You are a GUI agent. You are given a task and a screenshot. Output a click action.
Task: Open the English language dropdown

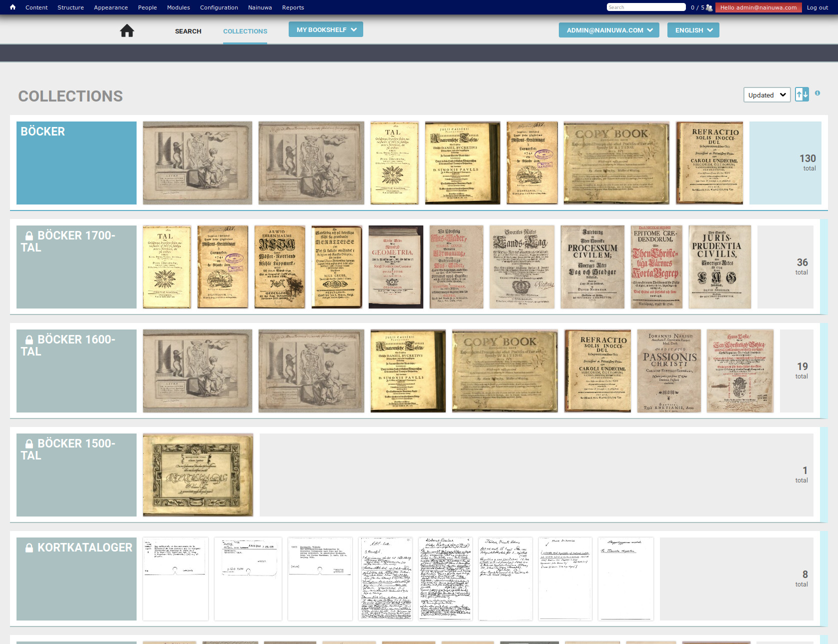(x=693, y=30)
